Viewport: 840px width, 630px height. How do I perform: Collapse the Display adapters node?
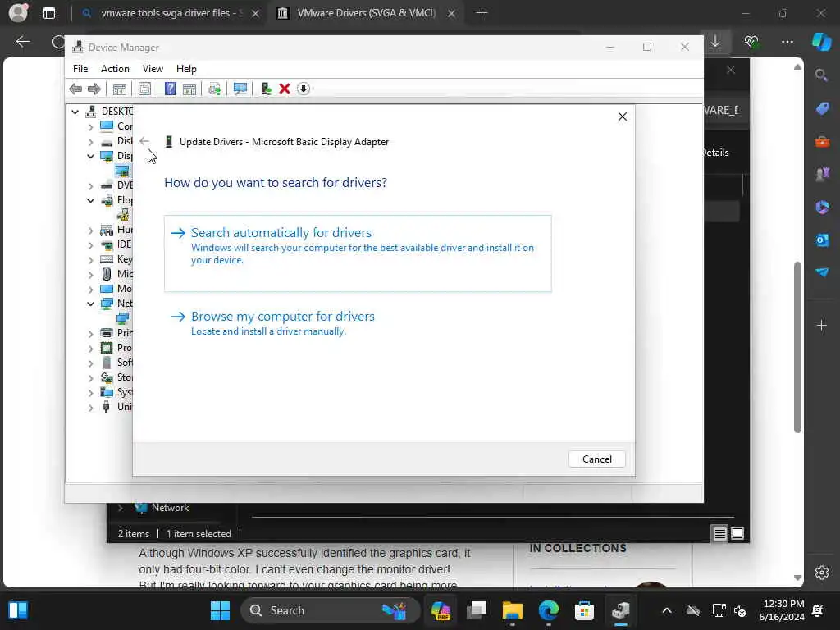pos(90,156)
